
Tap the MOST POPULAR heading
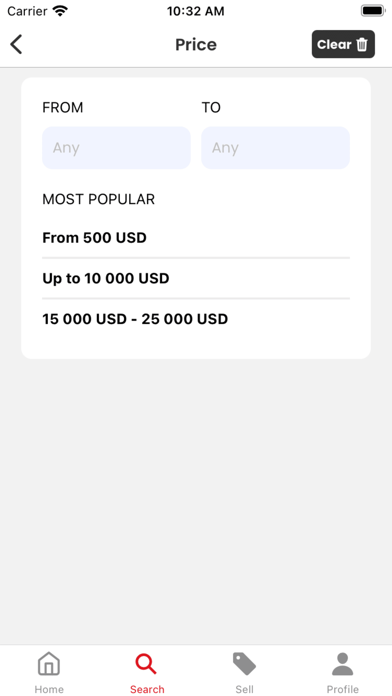[99, 199]
